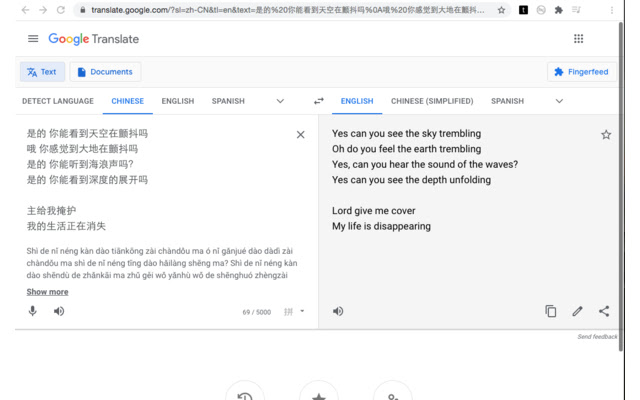The width and height of the screenshot is (640, 400).
Task: Open the Community contribute button
Action: [393, 391]
